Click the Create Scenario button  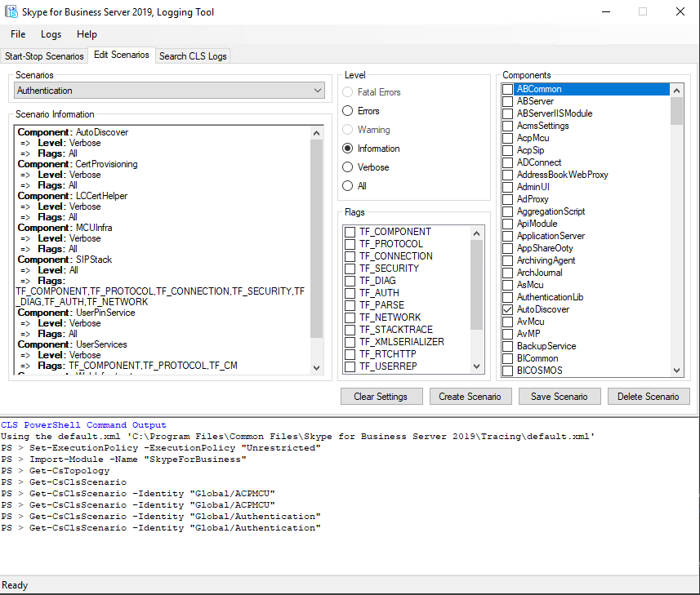click(x=470, y=397)
